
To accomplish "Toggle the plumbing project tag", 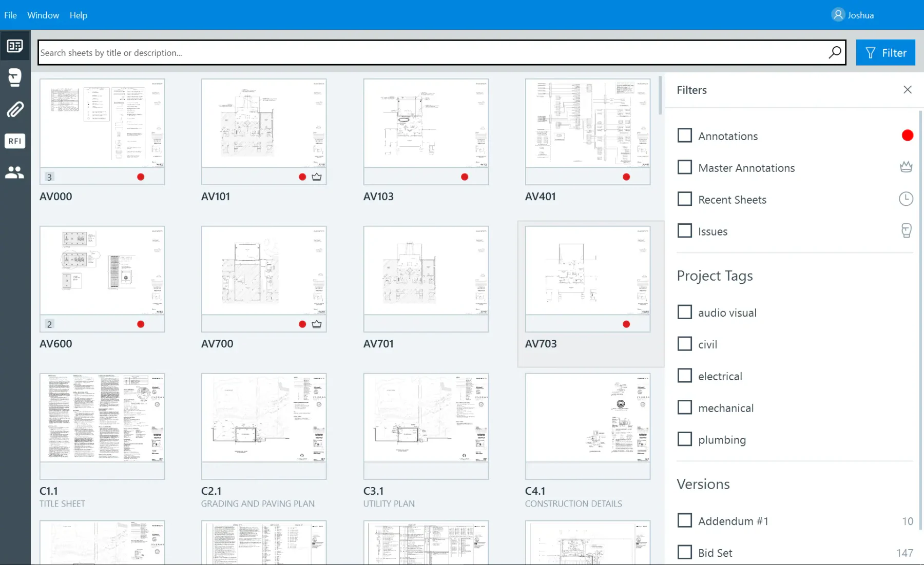I will pyautogui.click(x=685, y=439).
